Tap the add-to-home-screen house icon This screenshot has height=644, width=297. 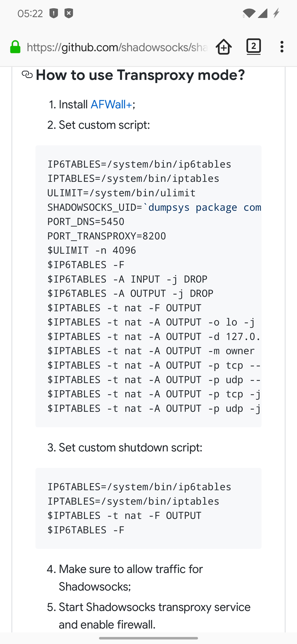(223, 47)
